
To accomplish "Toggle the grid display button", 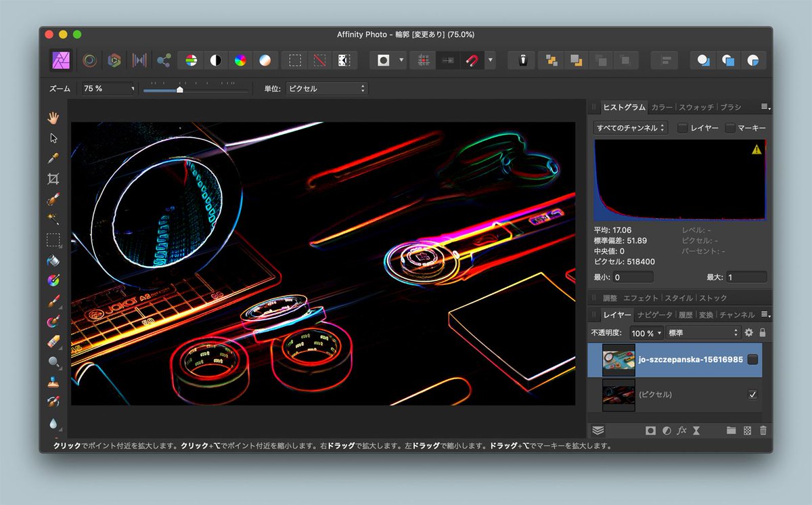I will point(424,60).
